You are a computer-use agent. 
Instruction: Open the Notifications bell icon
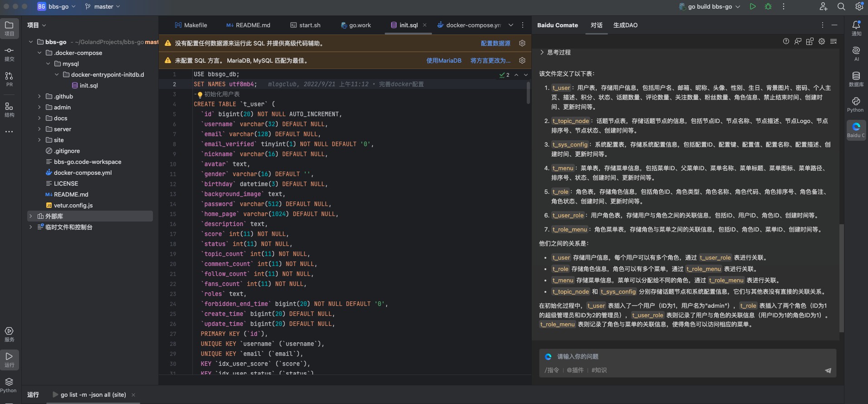856,28
